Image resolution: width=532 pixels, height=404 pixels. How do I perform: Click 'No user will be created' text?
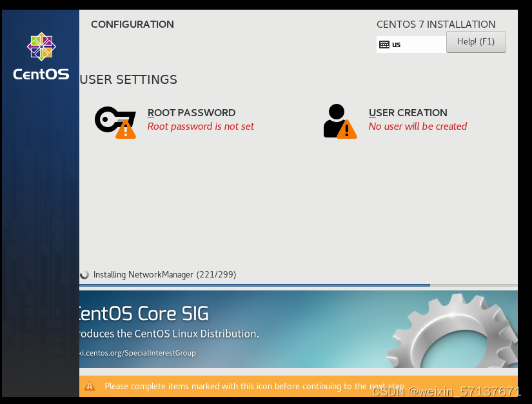click(418, 126)
